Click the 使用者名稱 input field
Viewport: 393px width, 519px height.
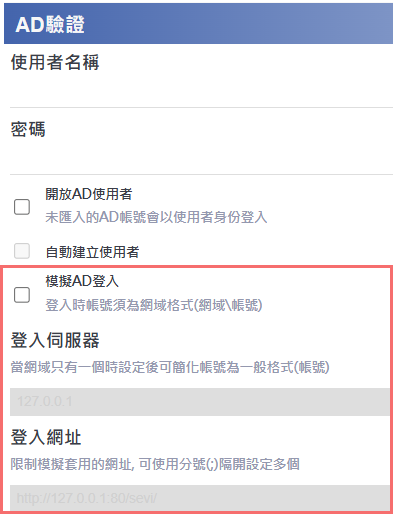point(201,92)
